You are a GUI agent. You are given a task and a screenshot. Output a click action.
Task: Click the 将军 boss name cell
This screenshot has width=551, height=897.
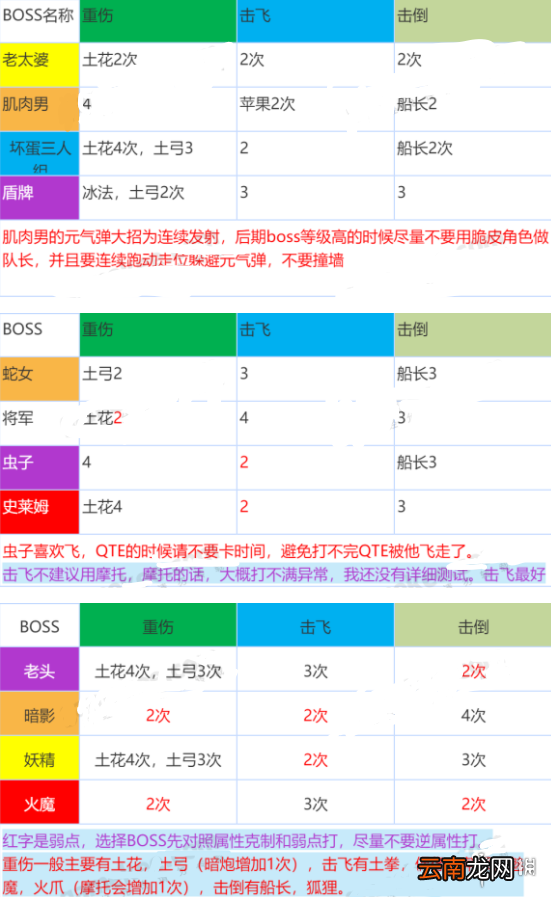pos(39,423)
